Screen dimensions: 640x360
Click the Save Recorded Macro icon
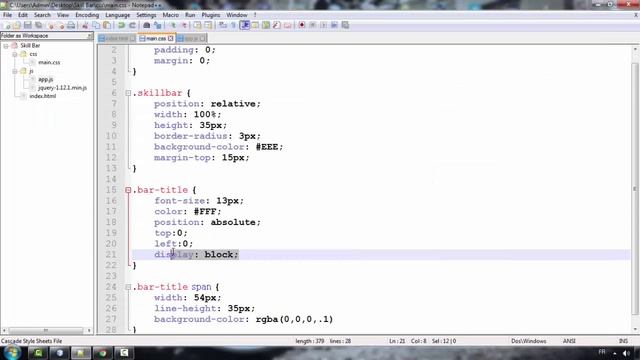345,25
